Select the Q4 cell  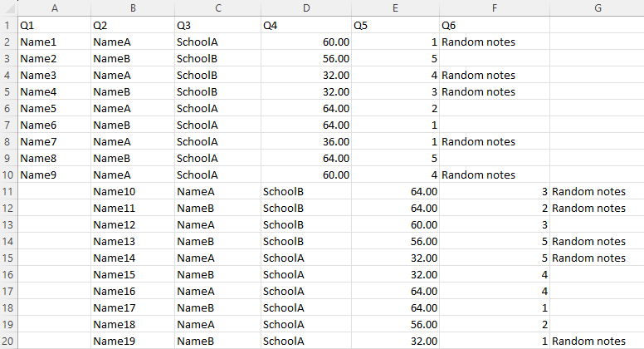(x=306, y=25)
